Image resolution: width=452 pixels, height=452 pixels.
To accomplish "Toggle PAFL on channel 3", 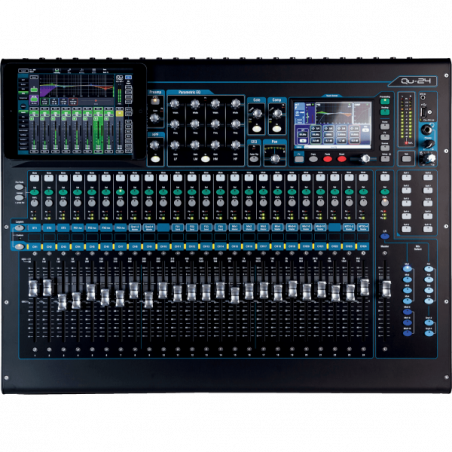I will (63, 203).
